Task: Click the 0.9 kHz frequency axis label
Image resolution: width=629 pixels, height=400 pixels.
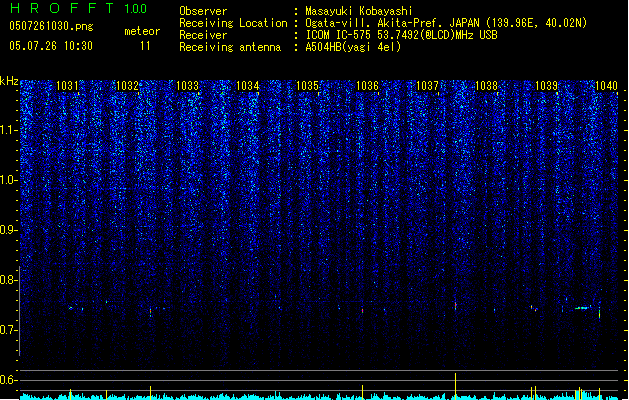Action: pyautogui.click(x=9, y=230)
